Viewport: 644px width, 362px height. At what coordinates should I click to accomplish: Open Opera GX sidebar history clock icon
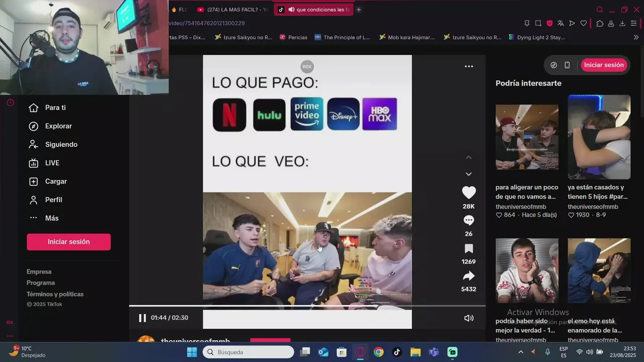click(10, 103)
